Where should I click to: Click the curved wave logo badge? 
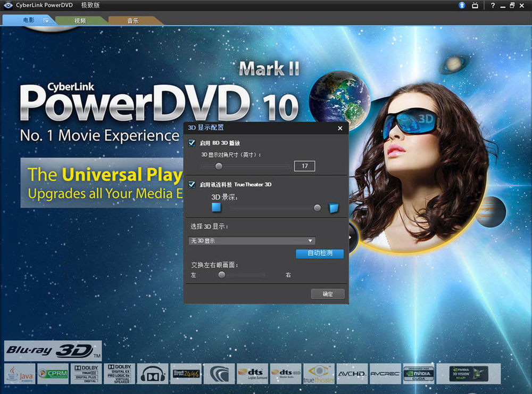tap(219, 374)
